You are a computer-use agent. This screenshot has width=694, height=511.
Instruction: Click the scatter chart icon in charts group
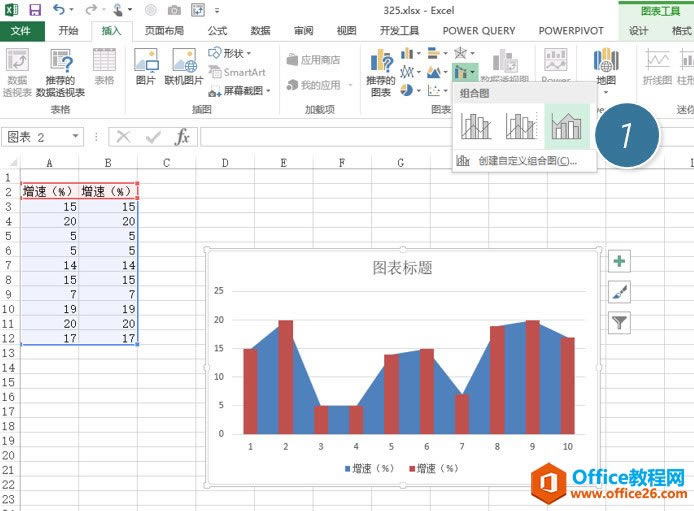[x=434, y=90]
